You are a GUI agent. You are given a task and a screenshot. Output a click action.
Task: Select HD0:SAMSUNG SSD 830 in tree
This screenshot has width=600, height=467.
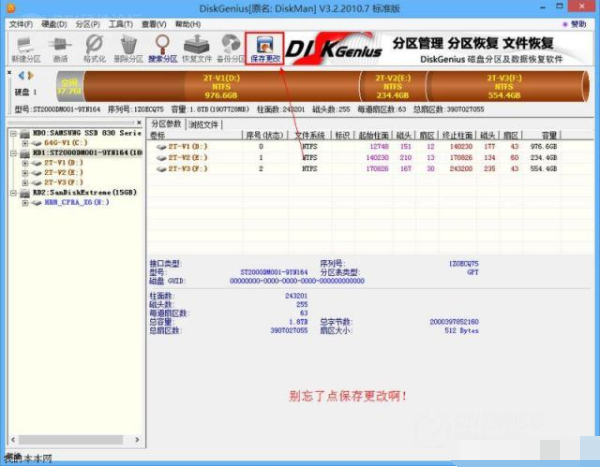pos(87,133)
